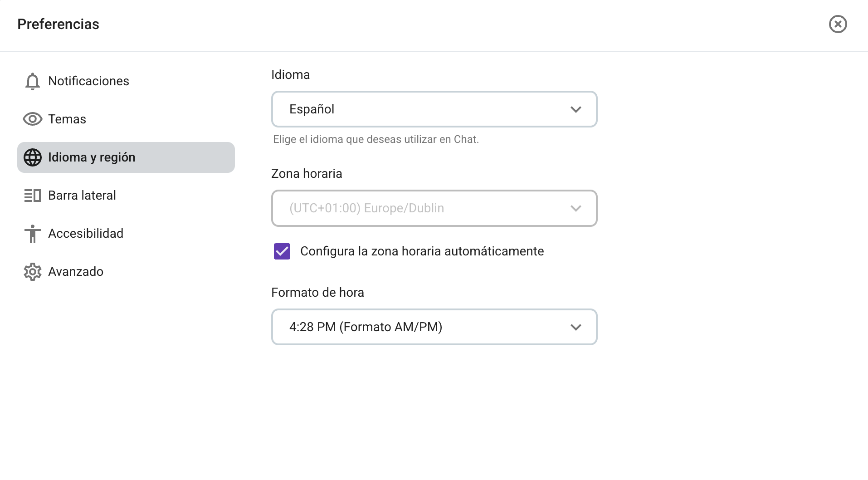Click the globe icon for Idioma y región
The width and height of the screenshot is (868, 480).
click(32, 157)
